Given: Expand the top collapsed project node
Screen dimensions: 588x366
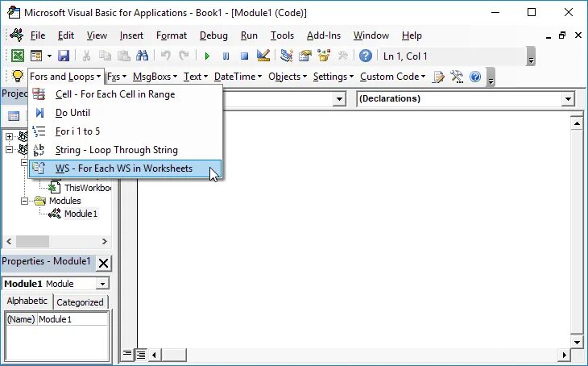Looking at the screenshot, I should (10, 136).
